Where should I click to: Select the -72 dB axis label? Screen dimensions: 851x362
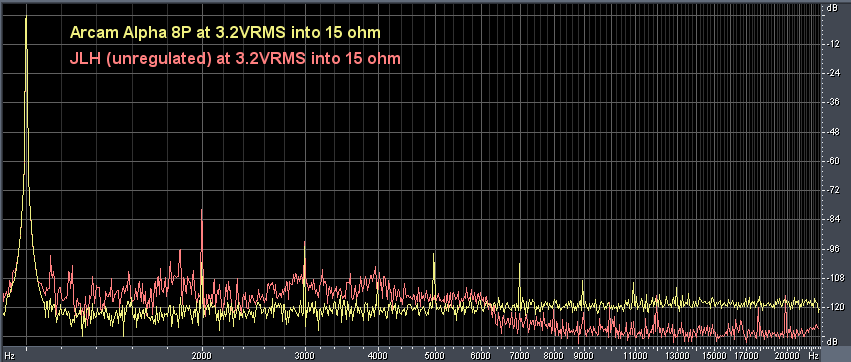[833, 190]
